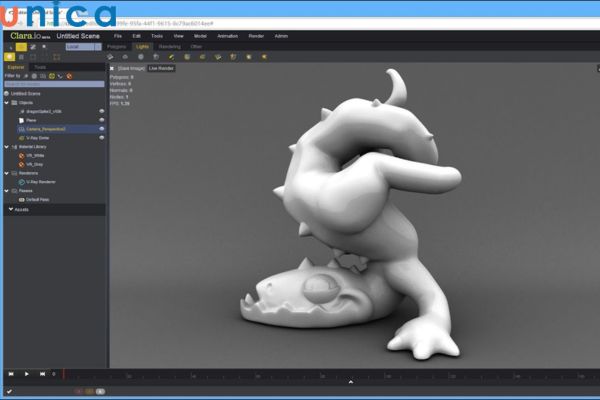Expand the Assets section
Image resolution: width=600 pixels, height=400 pixels.
[x=20, y=209]
